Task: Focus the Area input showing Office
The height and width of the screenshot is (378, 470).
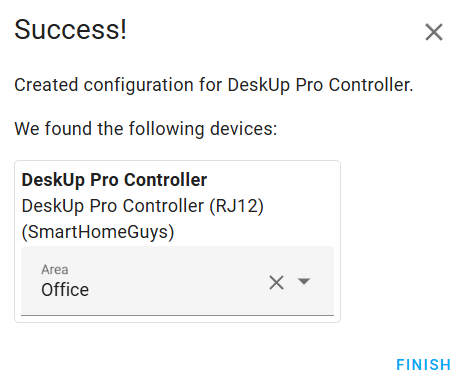Action: click(x=177, y=281)
